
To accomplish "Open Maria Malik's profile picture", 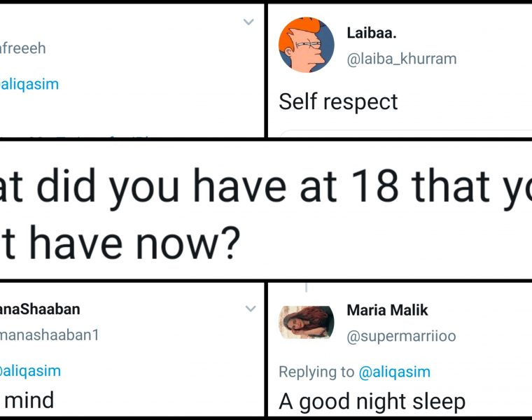I will (307, 322).
